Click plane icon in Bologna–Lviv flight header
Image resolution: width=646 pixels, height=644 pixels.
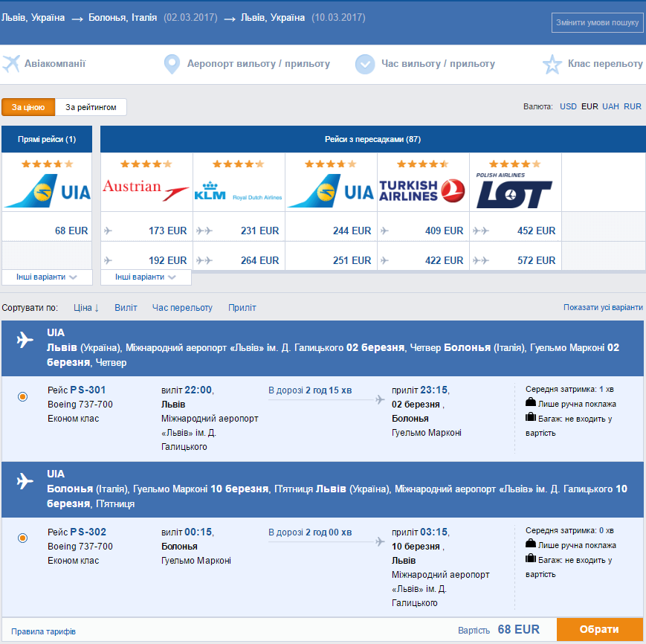click(25, 481)
